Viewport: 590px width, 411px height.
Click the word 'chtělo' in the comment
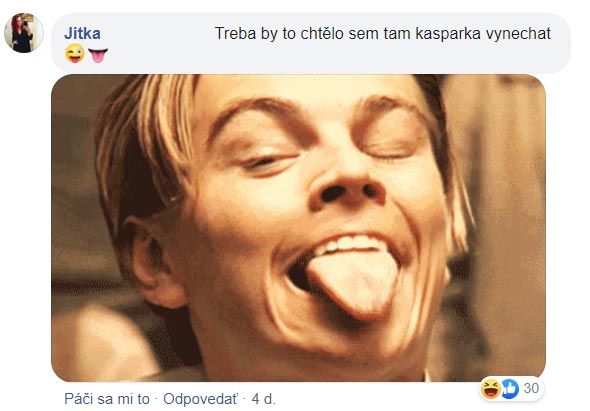click(x=322, y=34)
